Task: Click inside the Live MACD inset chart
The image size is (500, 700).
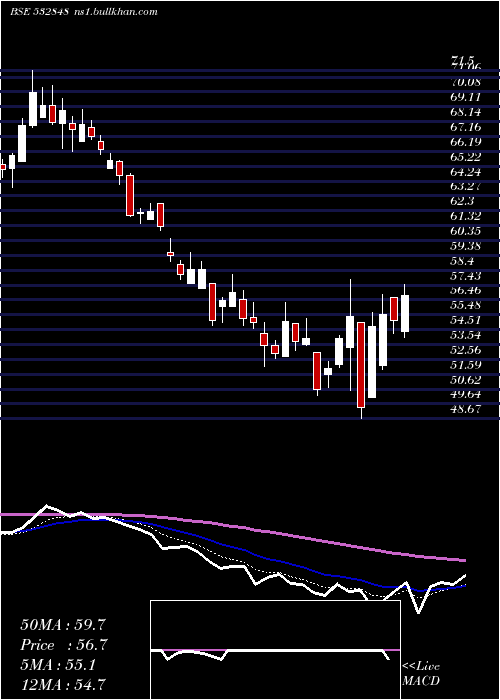Action: pos(275,650)
